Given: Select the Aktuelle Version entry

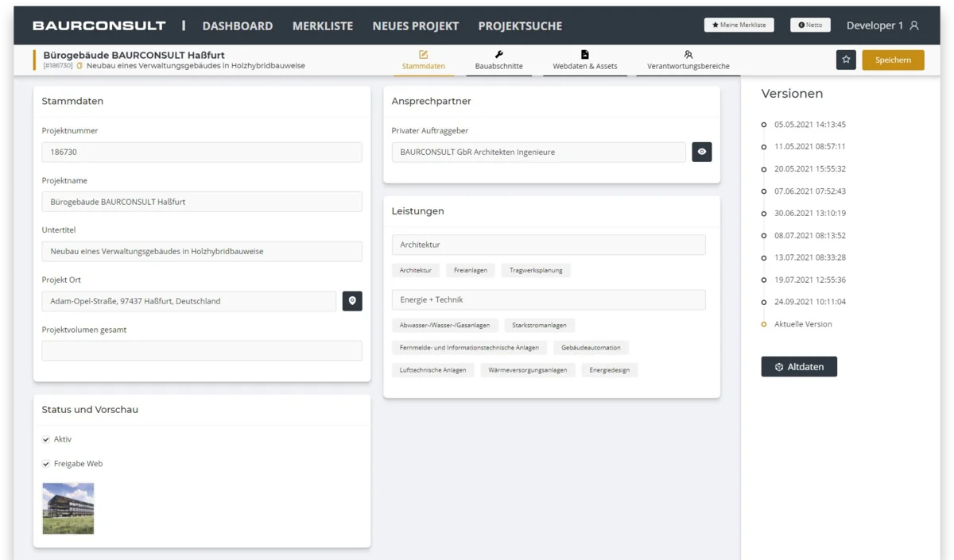Looking at the screenshot, I should coord(803,324).
